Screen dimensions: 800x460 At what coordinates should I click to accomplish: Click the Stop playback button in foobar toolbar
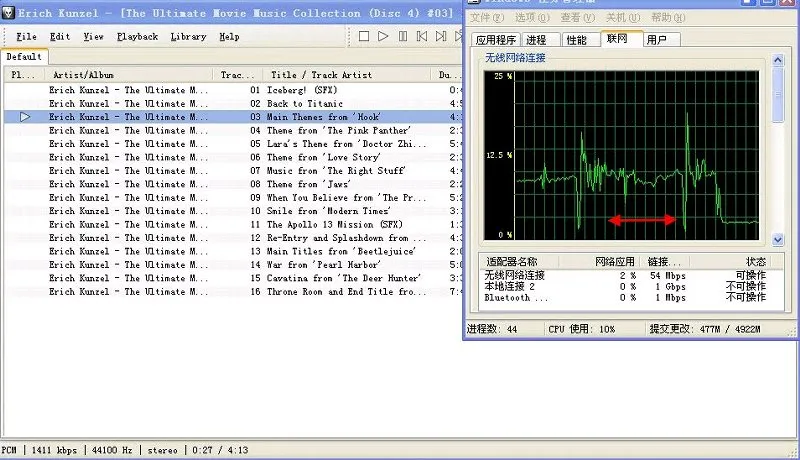(364, 36)
